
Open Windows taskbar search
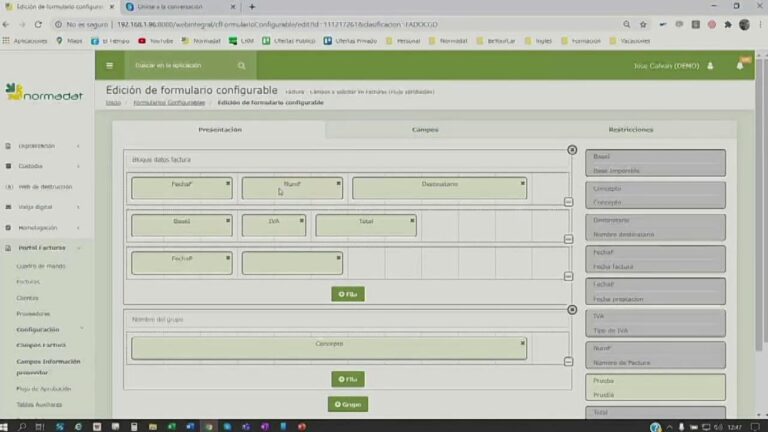(x=22, y=427)
